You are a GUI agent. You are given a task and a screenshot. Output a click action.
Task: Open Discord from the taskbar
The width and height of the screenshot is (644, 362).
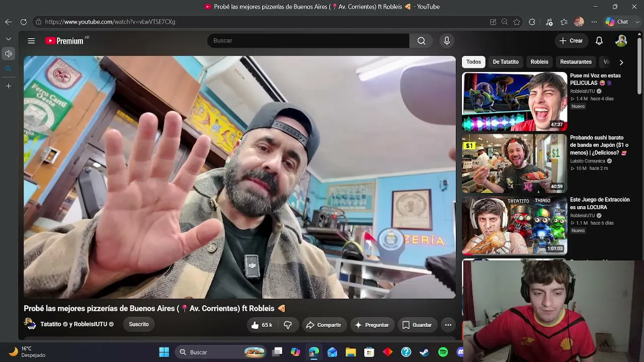(x=460, y=352)
